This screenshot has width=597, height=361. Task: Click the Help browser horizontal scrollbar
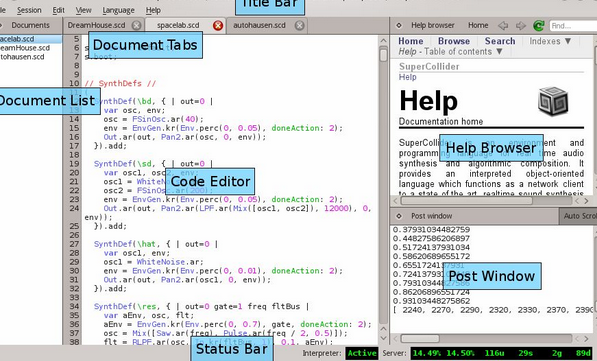click(466, 201)
